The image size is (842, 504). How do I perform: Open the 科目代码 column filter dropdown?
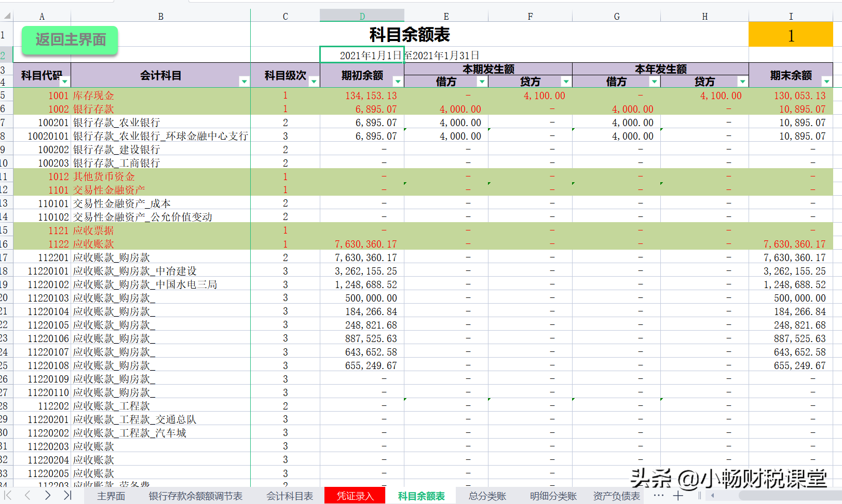tap(66, 81)
